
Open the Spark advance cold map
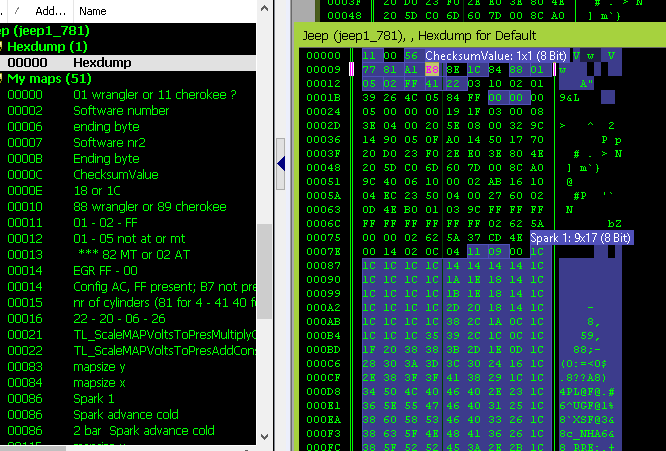(x=124, y=414)
